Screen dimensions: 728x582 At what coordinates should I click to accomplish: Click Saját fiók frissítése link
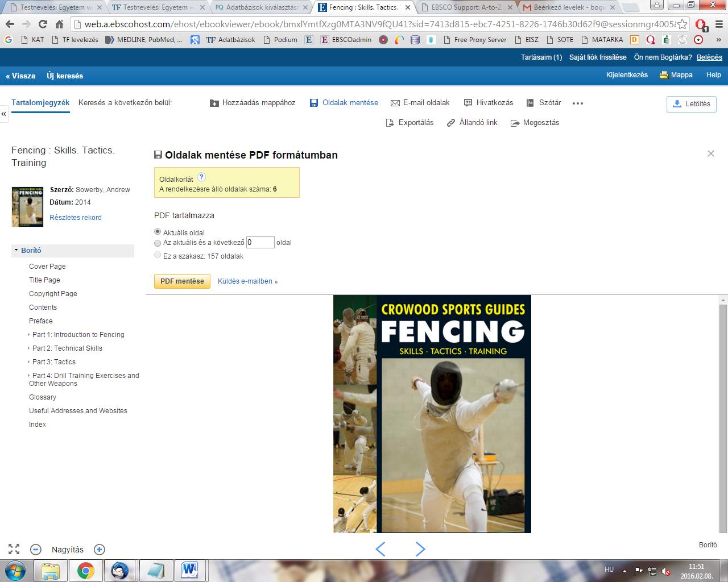(598, 57)
